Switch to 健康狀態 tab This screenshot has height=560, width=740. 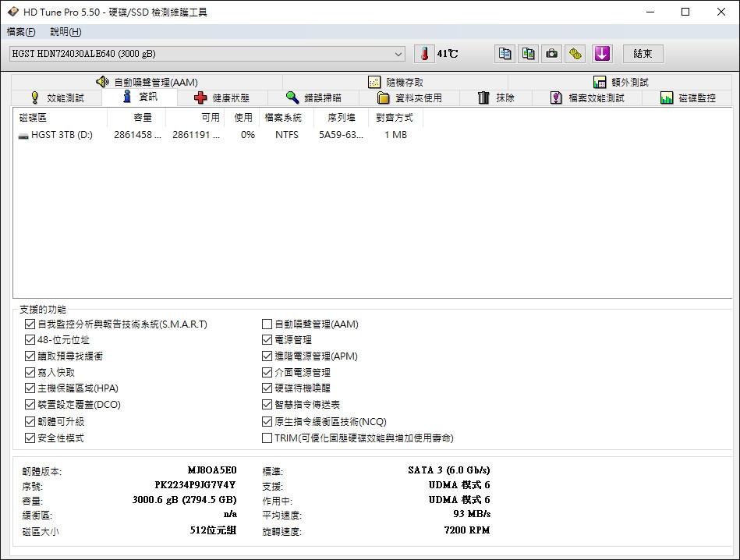click(221, 97)
